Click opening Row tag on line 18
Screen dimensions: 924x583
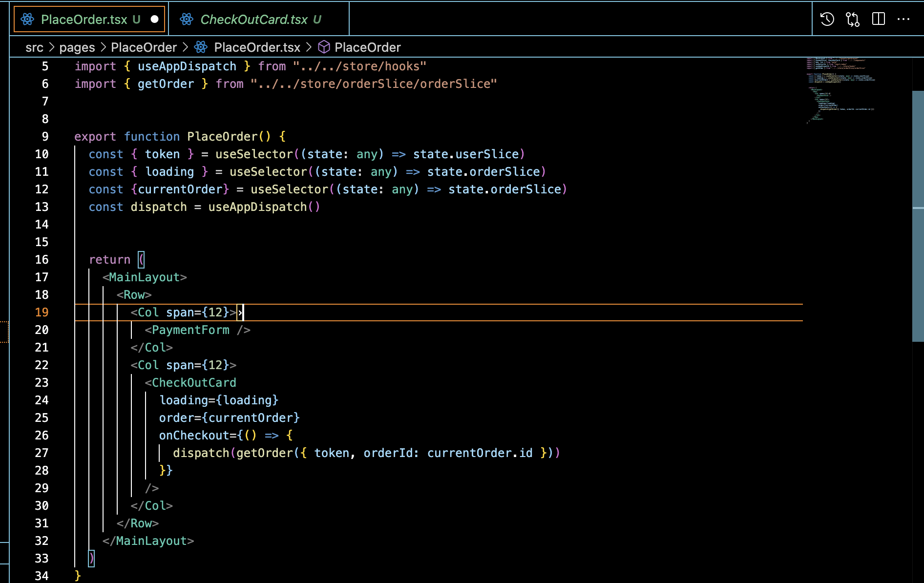134,295
